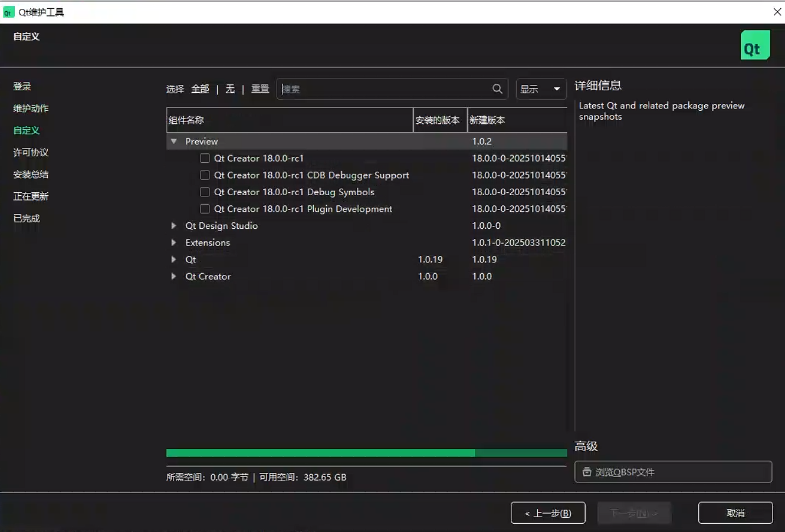Close the Qt维护工具 window
This screenshot has height=532, width=785.
777,12
